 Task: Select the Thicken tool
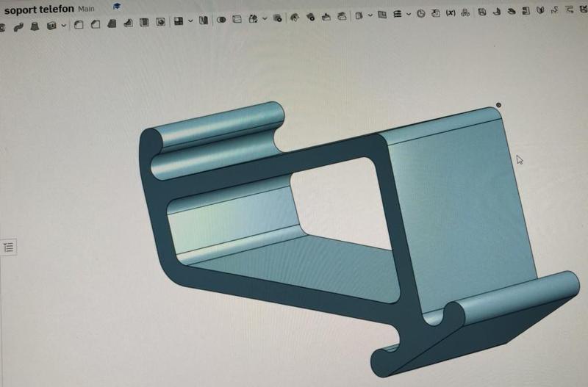[x=51, y=25]
